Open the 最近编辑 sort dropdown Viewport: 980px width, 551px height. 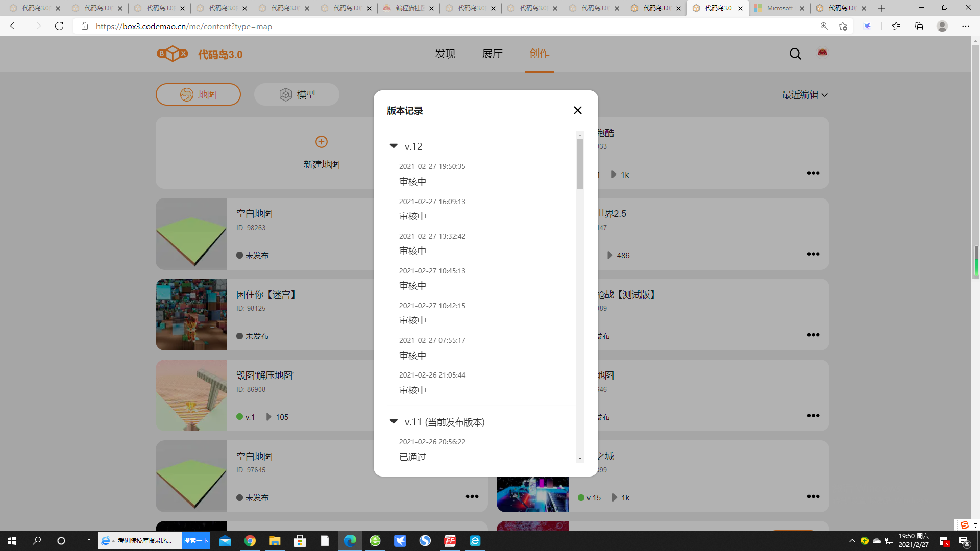805,95
